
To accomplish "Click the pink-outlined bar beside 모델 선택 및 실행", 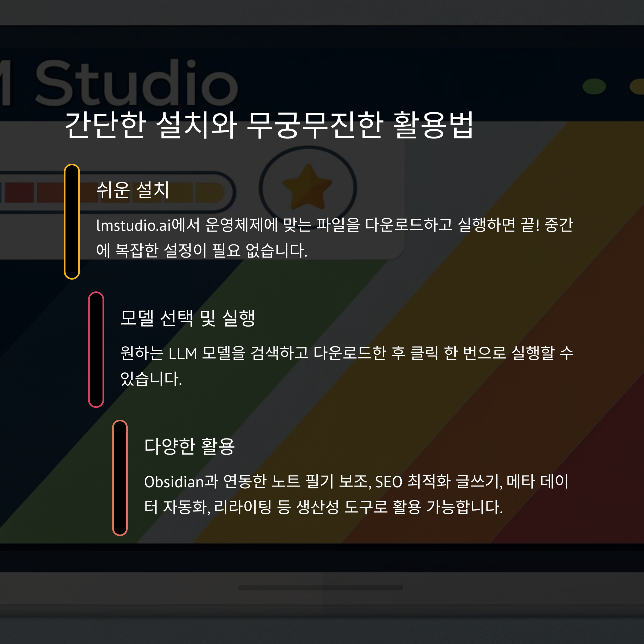I will tap(96, 349).
